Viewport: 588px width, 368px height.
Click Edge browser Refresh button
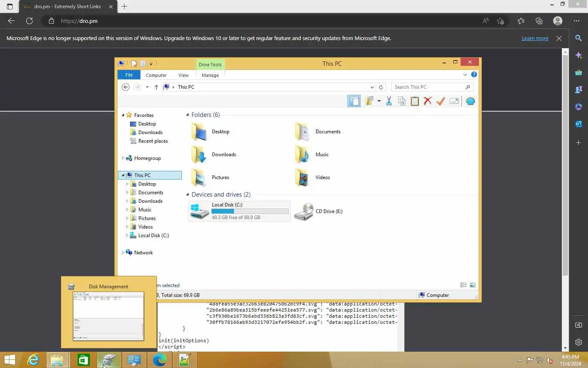click(x=29, y=21)
